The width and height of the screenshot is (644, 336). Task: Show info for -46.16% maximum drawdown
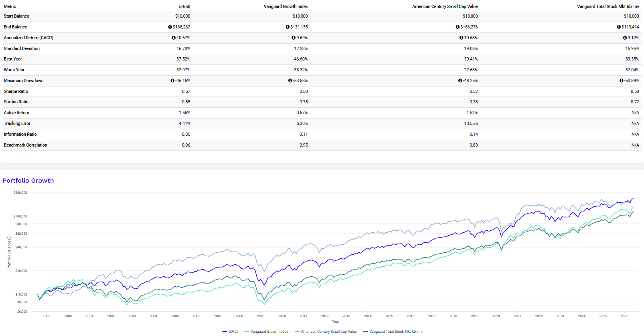coord(172,81)
